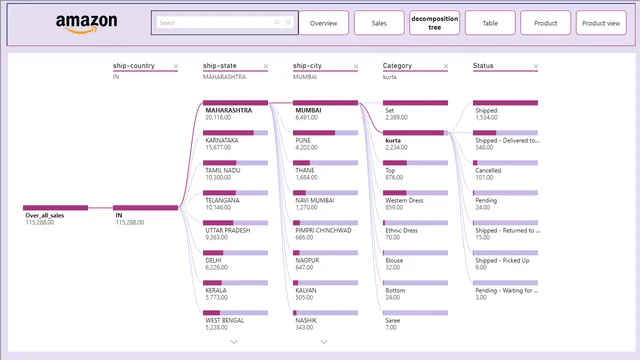Click the ship-country column header
The width and height of the screenshot is (640, 360).
(x=134, y=66)
